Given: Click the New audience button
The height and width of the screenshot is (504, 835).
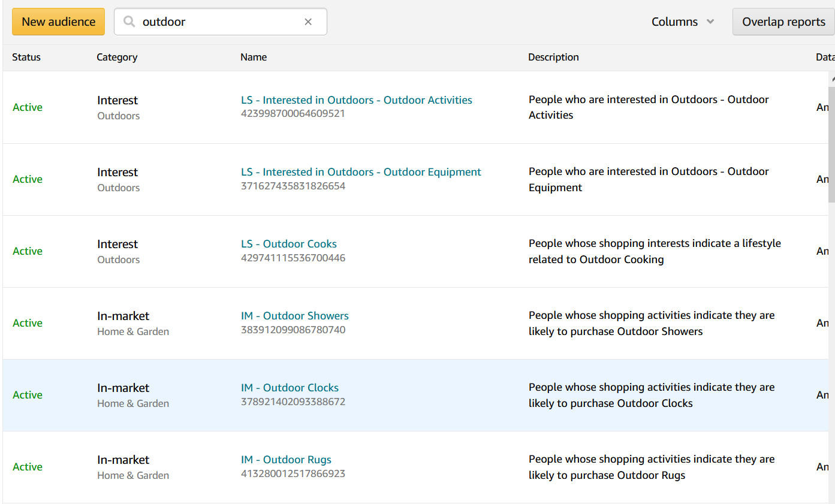Looking at the screenshot, I should coord(58,22).
